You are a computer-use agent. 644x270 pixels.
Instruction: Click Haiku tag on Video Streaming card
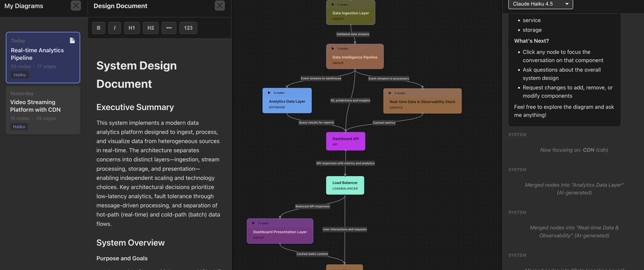coord(19,127)
